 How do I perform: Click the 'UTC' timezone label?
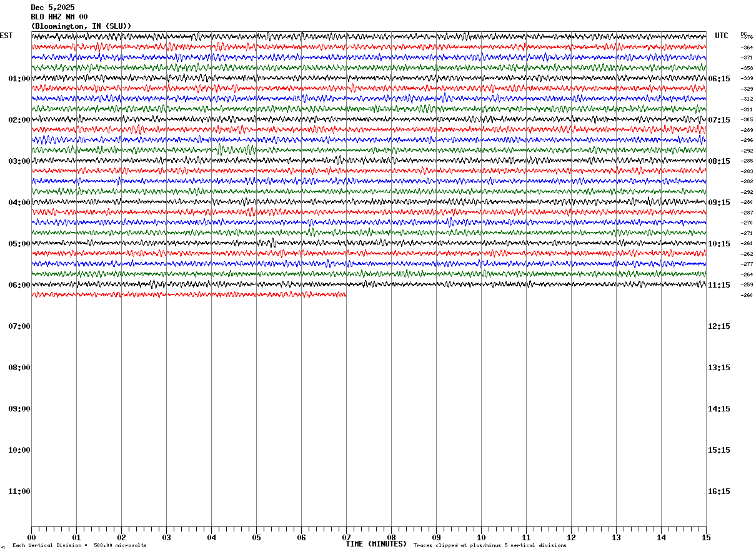tap(722, 36)
